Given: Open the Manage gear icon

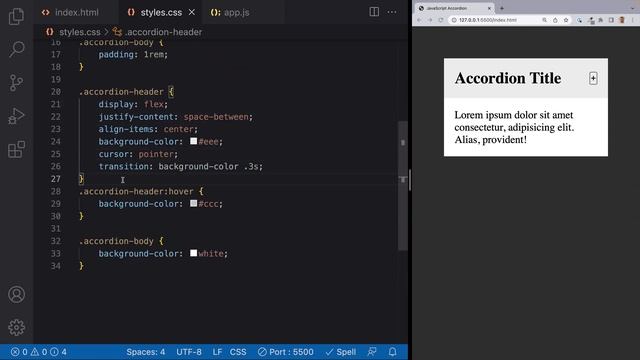Looking at the screenshot, I should coord(16,327).
